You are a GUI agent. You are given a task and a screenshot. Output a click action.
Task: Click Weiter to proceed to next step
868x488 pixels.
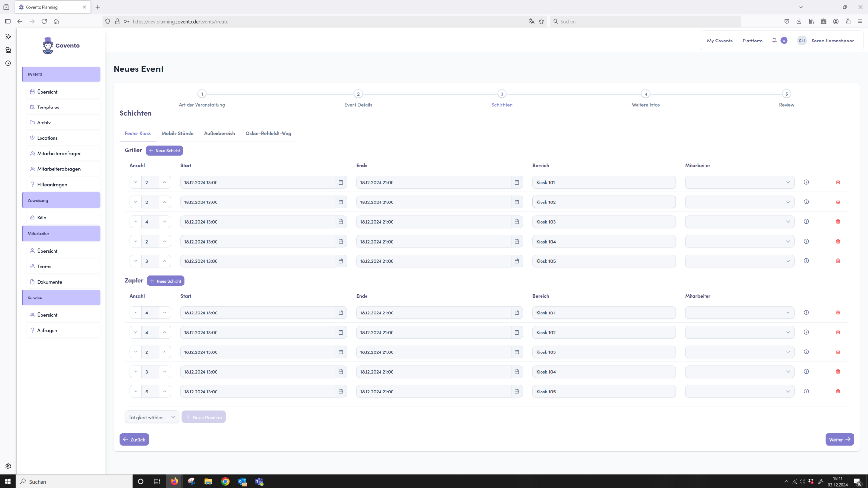click(839, 439)
